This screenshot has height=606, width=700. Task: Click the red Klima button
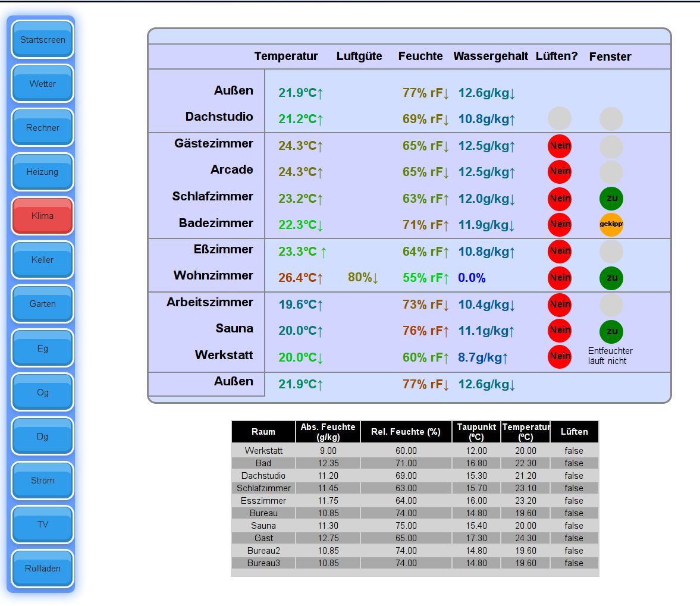[x=42, y=215]
